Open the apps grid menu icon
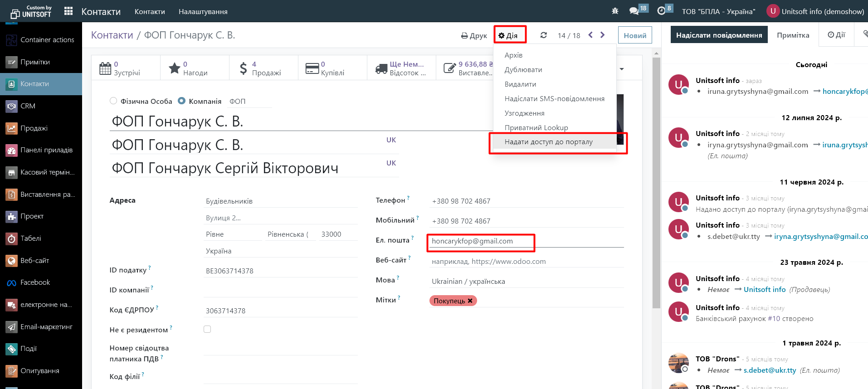 (68, 11)
